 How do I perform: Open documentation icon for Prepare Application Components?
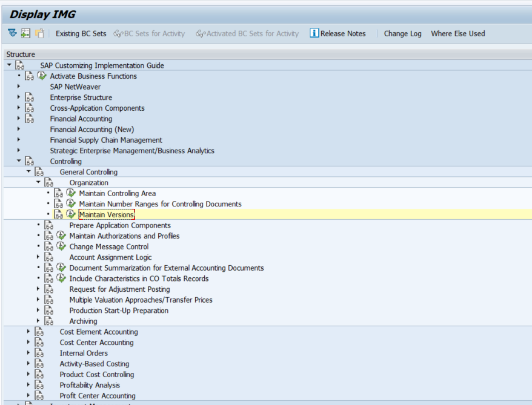(x=49, y=225)
